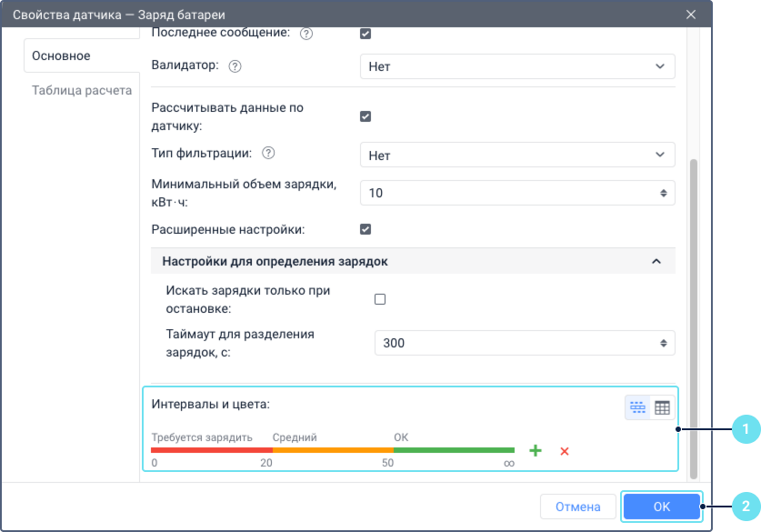The image size is (761, 532).
Task: Open the Основное tab
Action: click(62, 56)
